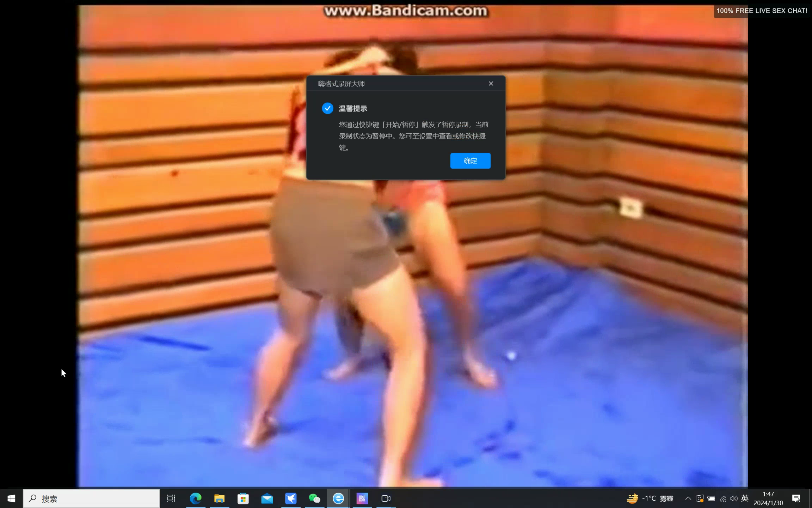Image resolution: width=812 pixels, height=508 pixels.
Task: Open File Explorer from taskbar
Action: [219, 498]
